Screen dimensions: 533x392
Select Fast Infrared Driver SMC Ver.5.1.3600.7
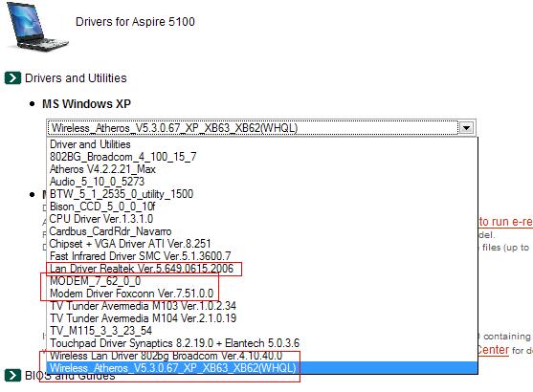click(x=262, y=256)
